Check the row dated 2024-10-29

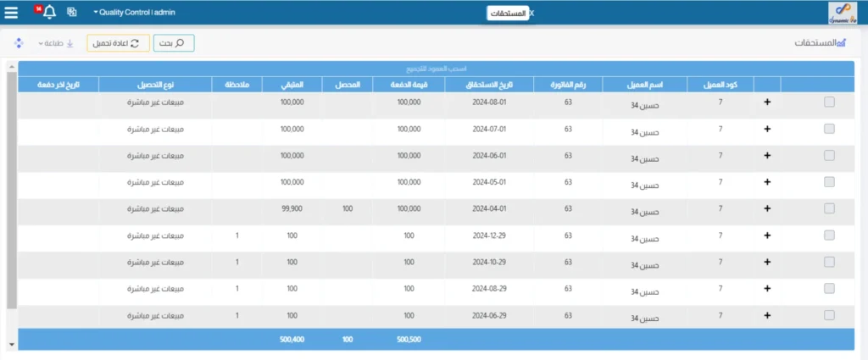(829, 263)
